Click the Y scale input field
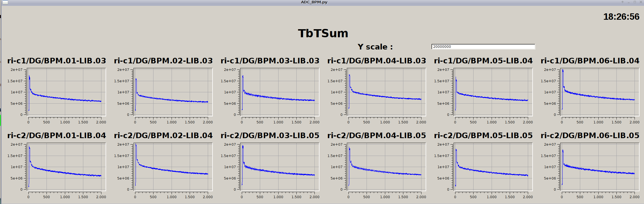This screenshot has width=644, height=204. coord(483,47)
